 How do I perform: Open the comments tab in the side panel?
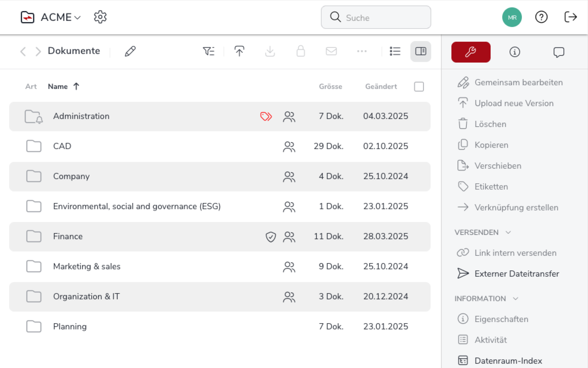coord(559,52)
